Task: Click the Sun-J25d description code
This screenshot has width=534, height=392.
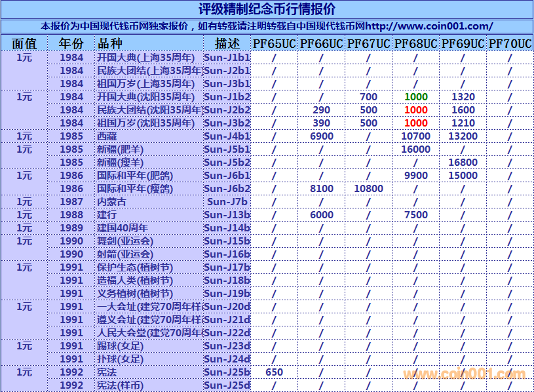Action: coord(227,385)
